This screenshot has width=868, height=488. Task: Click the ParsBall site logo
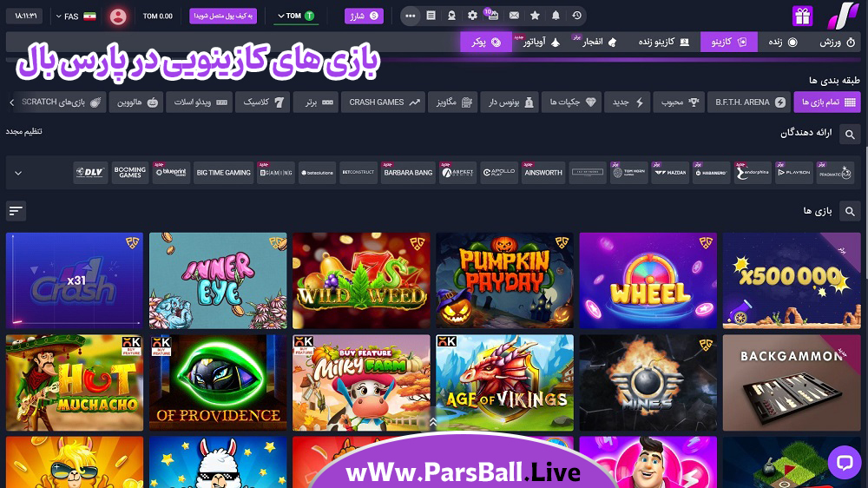(843, 16)
